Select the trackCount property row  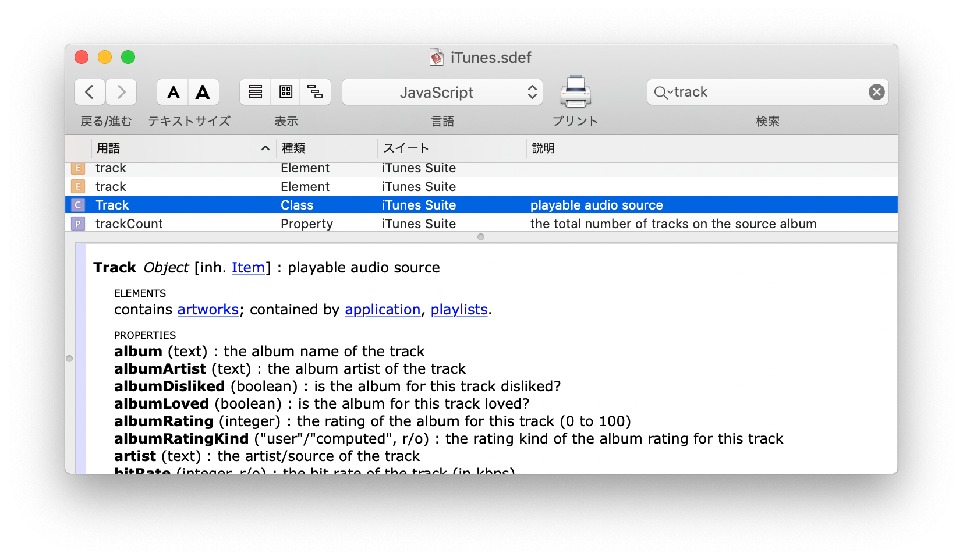click(x=481, y=224)
